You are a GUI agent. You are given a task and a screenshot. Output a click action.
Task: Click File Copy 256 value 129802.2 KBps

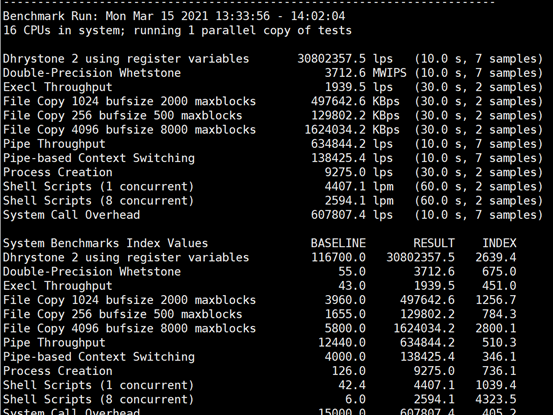pos(355,115)
